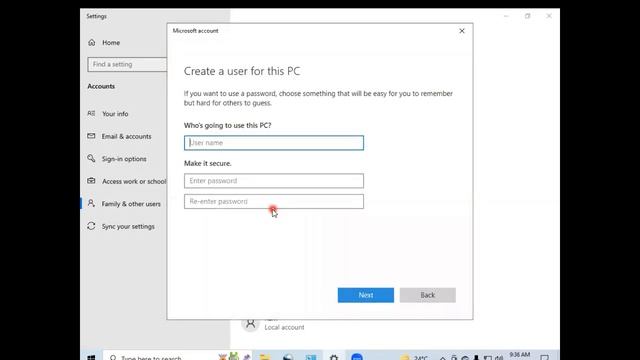The image size is (640, 360).
Task: Open Sync your settings page
Action: coord(128,227)
